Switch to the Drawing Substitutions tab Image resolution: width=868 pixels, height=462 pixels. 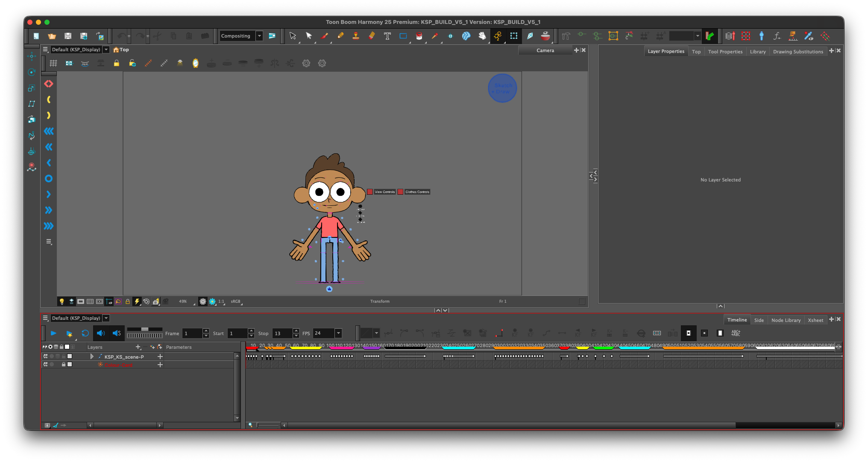point(798,52)
